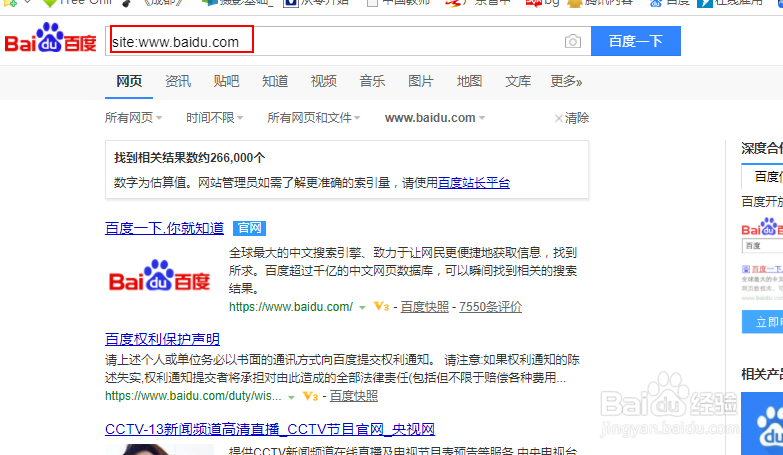Image resolution: width=783 pixels, height=455 pixels.
Task: Click the 深度合作 heading in the right sidebar
Action: [762, 148]
